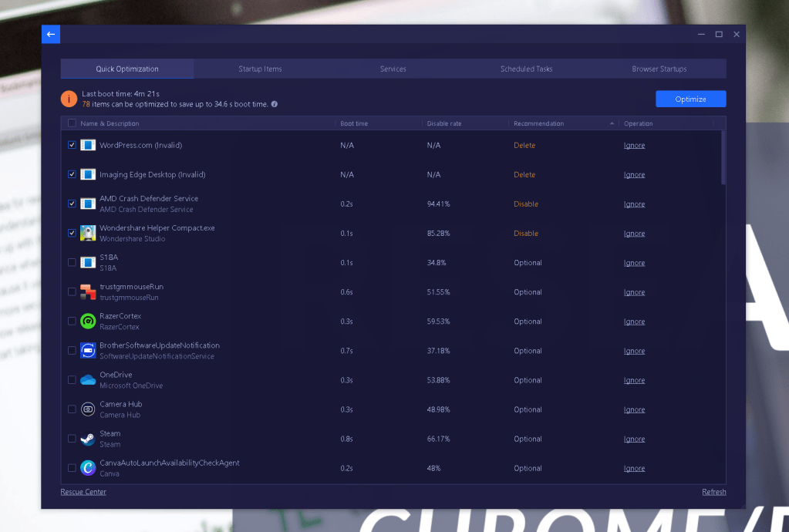Check the Camera Hub checkbox
789x532 pixels.
pos(72,409)
